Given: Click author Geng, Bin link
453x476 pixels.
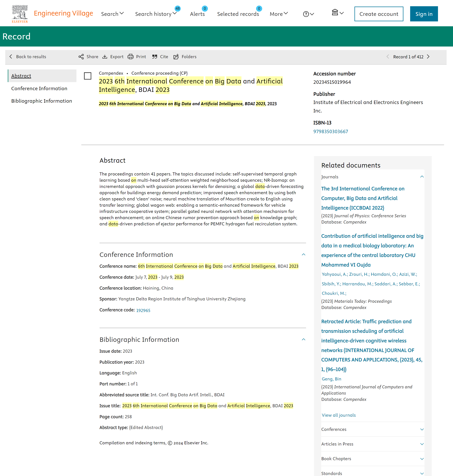Looking at the screenshot, I should pos(331,379).
